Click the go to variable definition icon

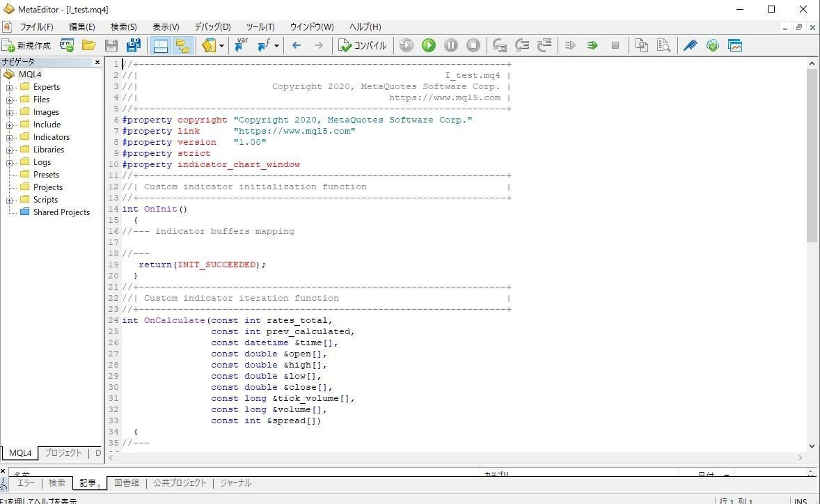pos(241,45)
